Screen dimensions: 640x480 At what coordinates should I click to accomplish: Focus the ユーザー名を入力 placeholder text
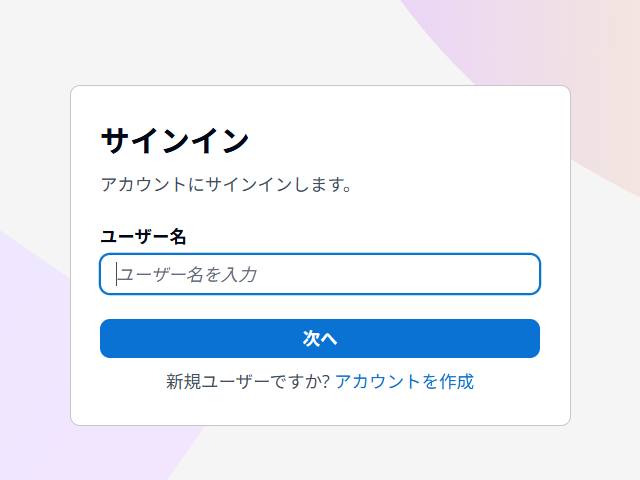(188, 274)
